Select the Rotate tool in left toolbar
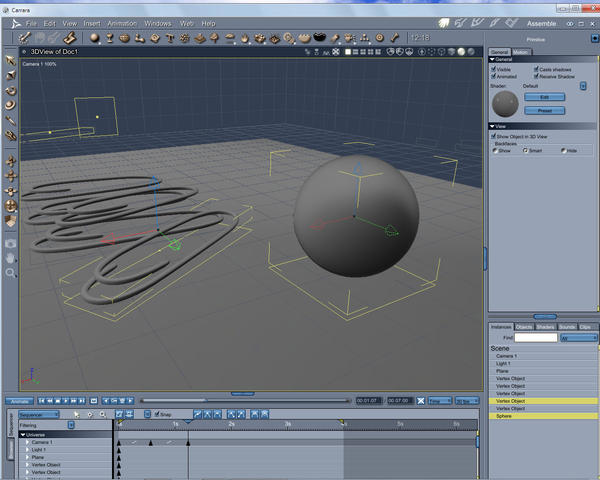This screenshot has height=480, width=600. point(11,91)
